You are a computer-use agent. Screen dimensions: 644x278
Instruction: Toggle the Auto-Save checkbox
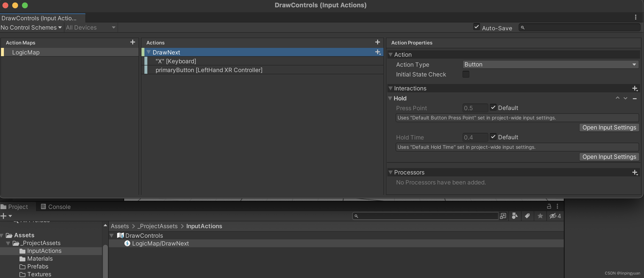pos(476,27)
